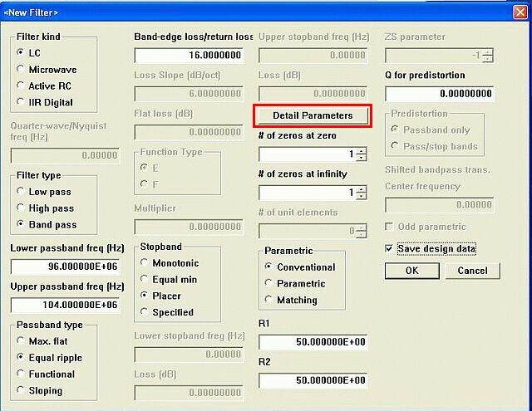Select the Microwave filter kind
The height and width of the screenshot is (411, 532).
(22, 69)
